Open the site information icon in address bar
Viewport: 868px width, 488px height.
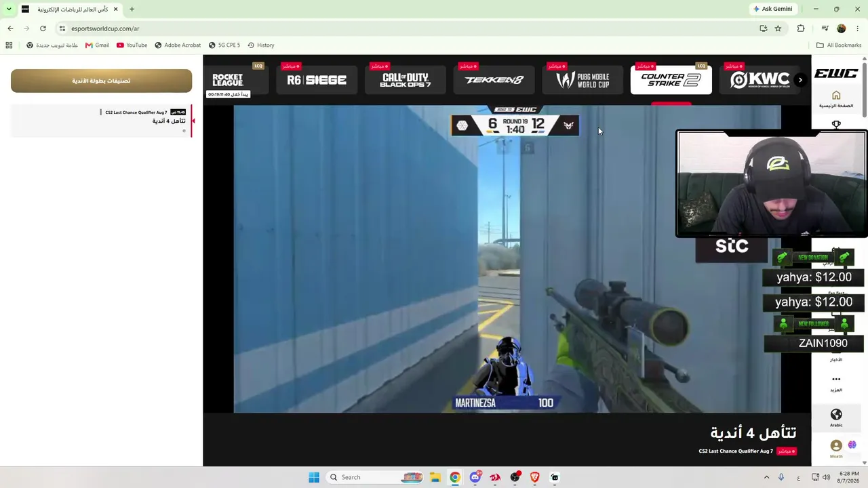pos(62,28)
